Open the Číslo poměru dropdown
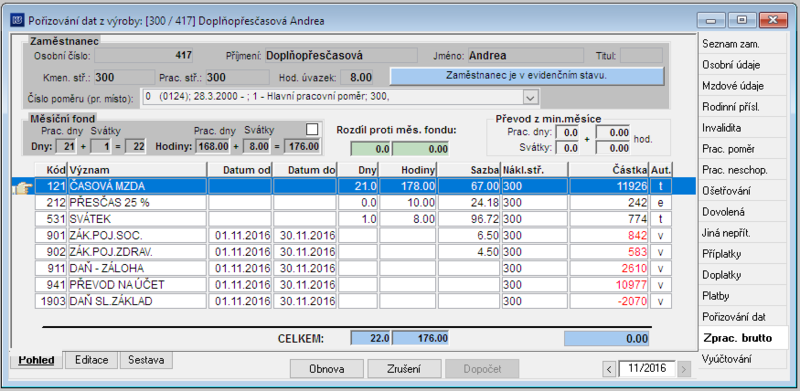800x391 pixels. click(x=531, y=97)
